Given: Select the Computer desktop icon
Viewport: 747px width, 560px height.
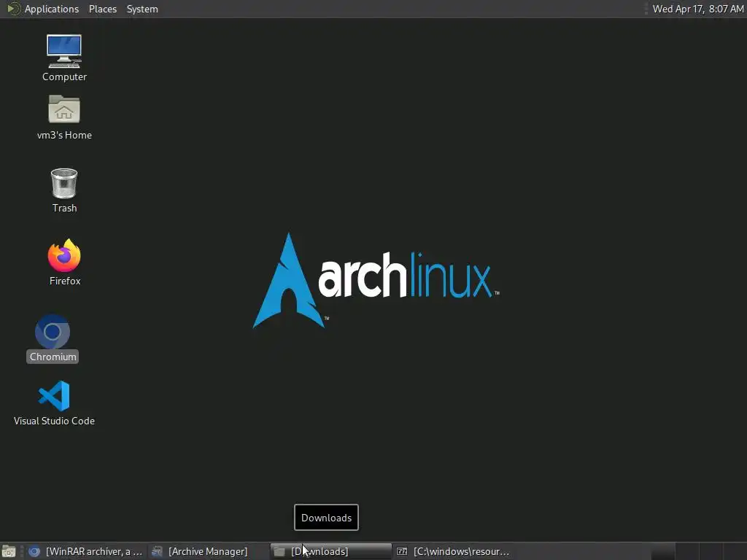Looking at the screenshot, I should [x=64, y=52].
